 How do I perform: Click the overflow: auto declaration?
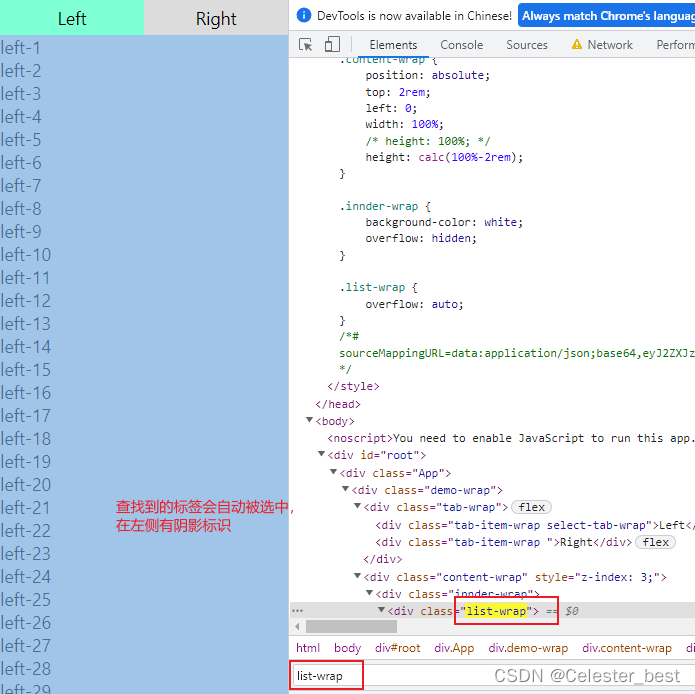[414, 304]
